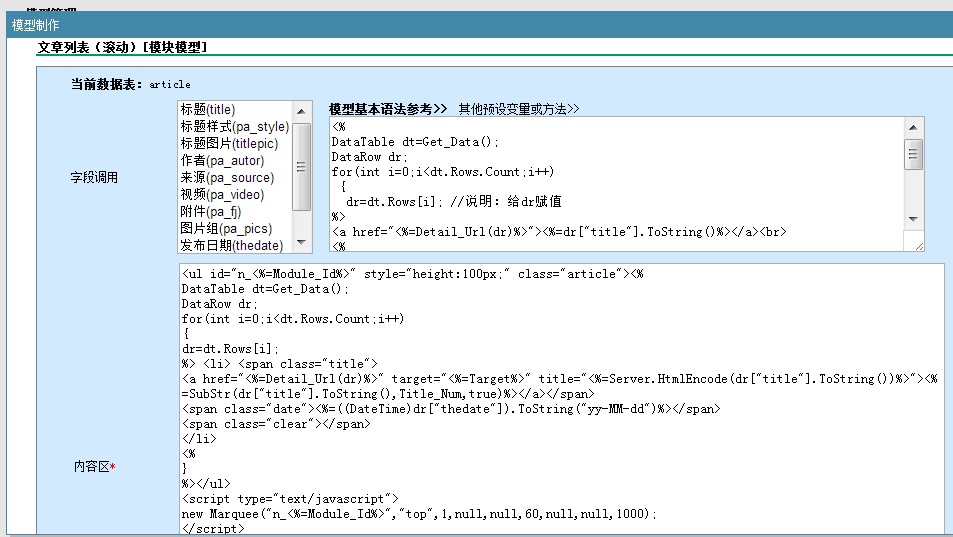Image resolution: width=953 pixels, height=537 pixels.
Task: Click scrollbar thumb of syntax sample box
Action: (912, 155)
